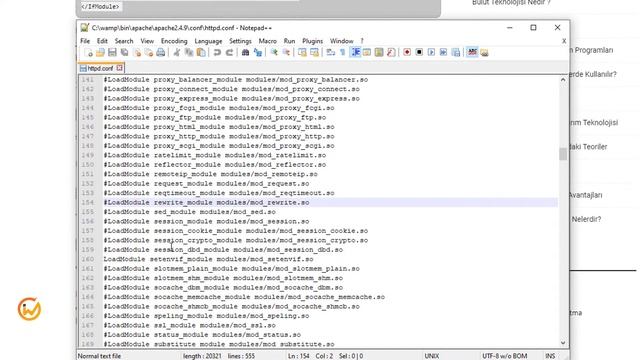The image size is (640, 360).
Task: Open the Edit menu
Action: point(102,41)
